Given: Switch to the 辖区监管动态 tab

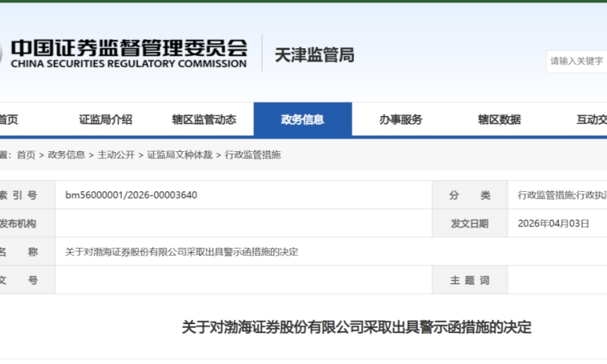Looking at the screenshot, I should pos(204,120).
